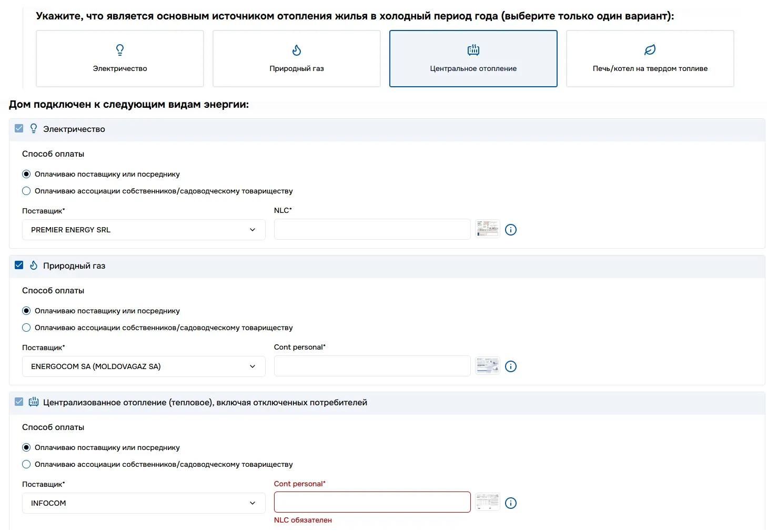This screenshot has height=532, width=767.
Task: Open heating invoice sample thumbnail
Action: point(488,503)
